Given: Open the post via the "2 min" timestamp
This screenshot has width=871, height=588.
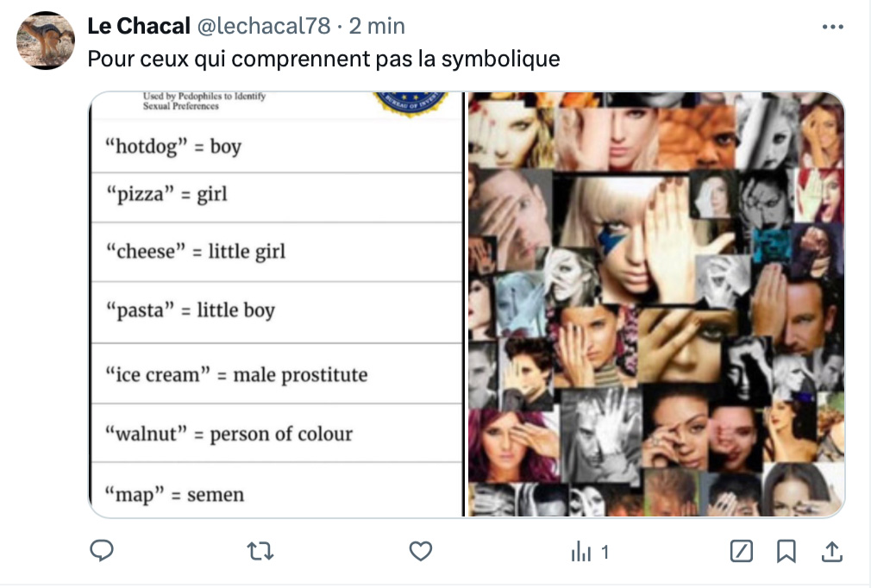Looking at the screenshot, I should (x=377, y=26).
